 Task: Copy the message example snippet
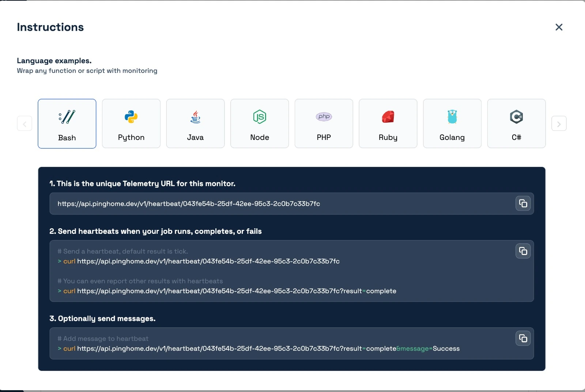tap(523, 338)
